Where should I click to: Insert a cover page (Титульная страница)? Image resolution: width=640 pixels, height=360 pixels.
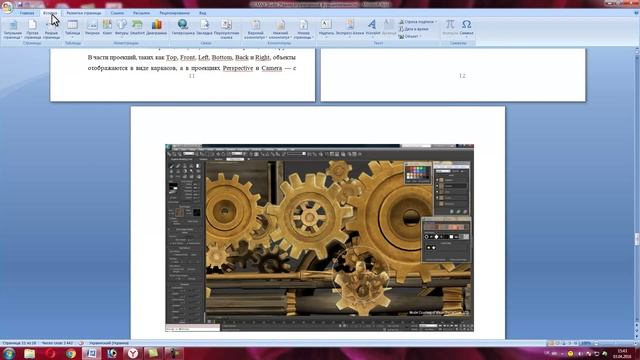13,29
